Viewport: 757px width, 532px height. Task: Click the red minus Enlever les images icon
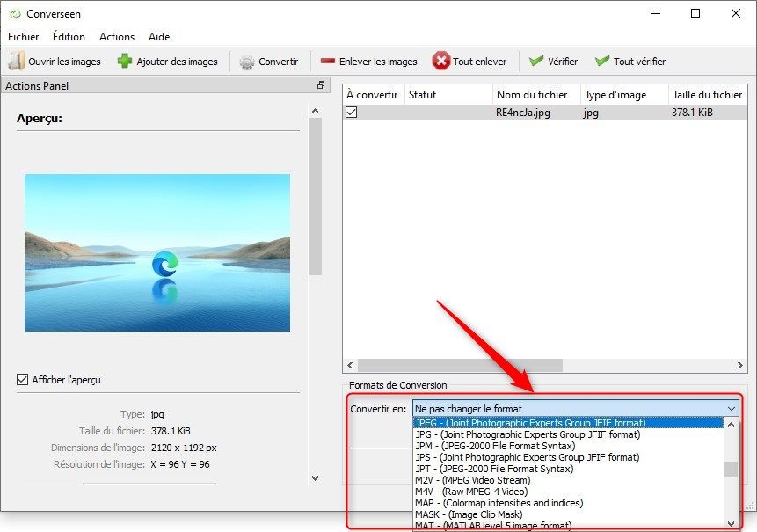pyautogui.click(x=328, y=61)
